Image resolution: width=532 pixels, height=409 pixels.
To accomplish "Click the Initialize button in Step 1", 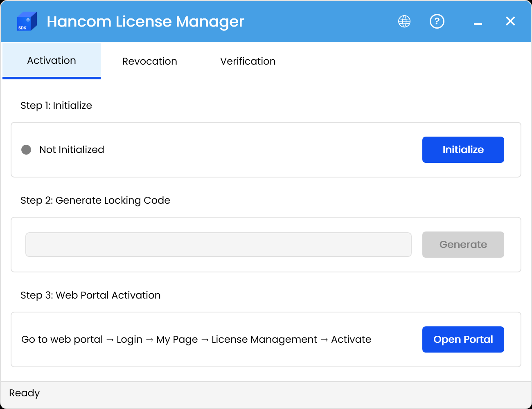I will tap(463, 150).
